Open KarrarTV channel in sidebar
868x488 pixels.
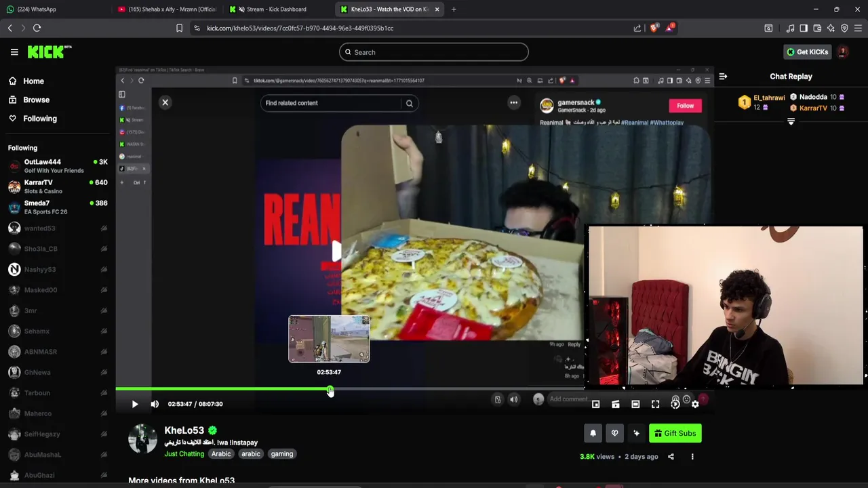(x=58, y=186)
